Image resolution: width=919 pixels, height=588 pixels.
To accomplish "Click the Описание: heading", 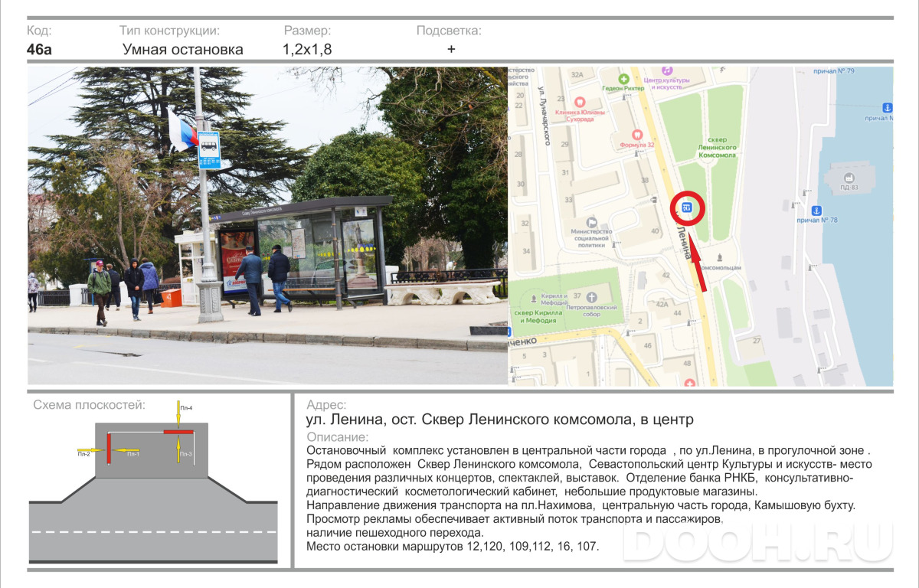I will 337,437.
